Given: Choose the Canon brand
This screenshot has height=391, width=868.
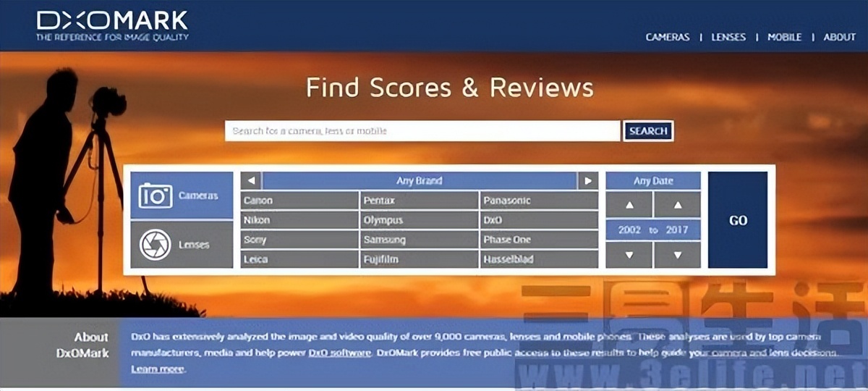Looking at the screenshot, I should click(299, 201).
